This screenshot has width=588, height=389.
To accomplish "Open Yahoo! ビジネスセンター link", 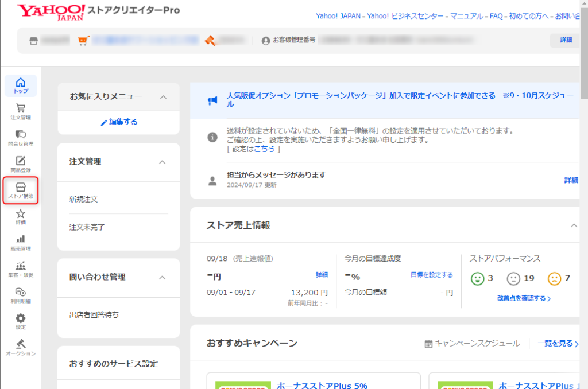I will coord(405,16).
